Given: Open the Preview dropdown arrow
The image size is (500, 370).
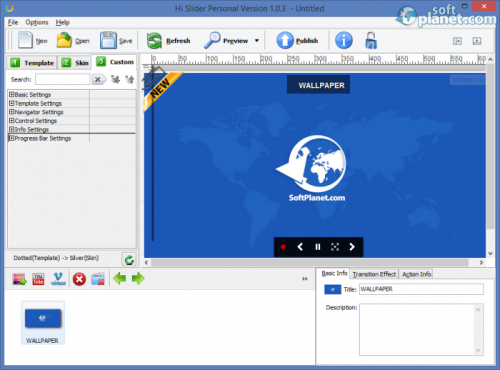Looking at the screenshot, I should [x=257, y=41].
